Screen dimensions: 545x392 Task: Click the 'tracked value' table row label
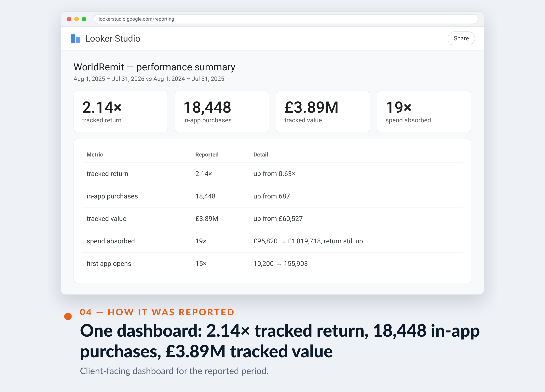[106, 219]
